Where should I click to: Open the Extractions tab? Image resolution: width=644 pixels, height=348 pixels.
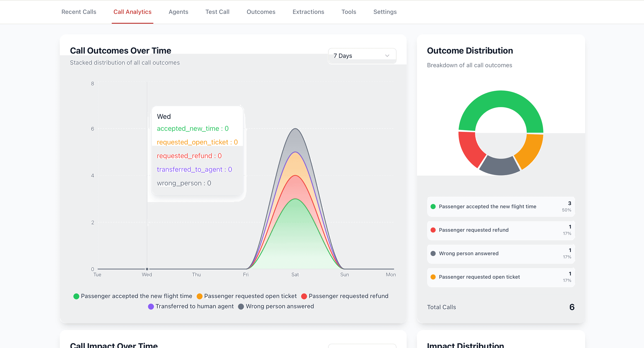(x=308, y=12)
